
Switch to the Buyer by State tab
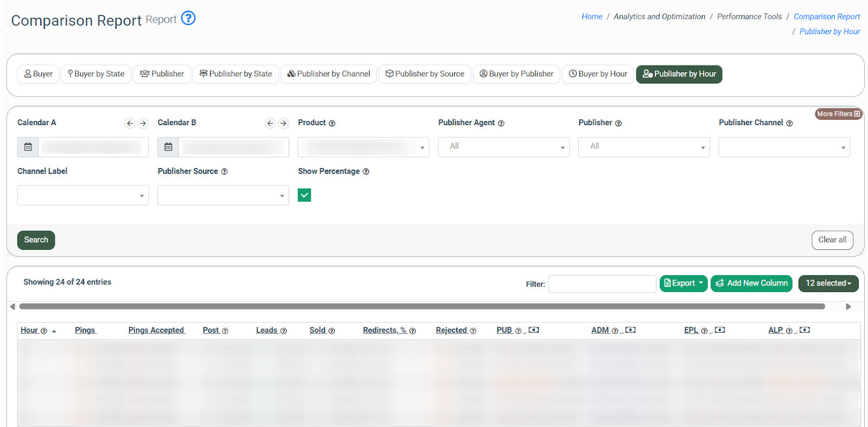(x=96, y=74)
